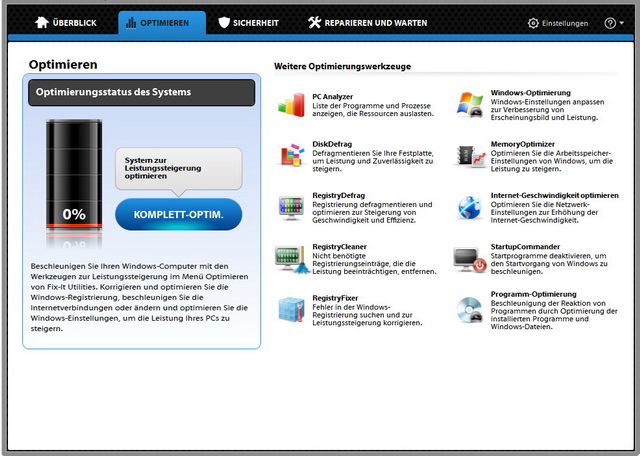The image size is (640, 456).
Task: Click the Optimieren page heading
Action: (63, 65)
